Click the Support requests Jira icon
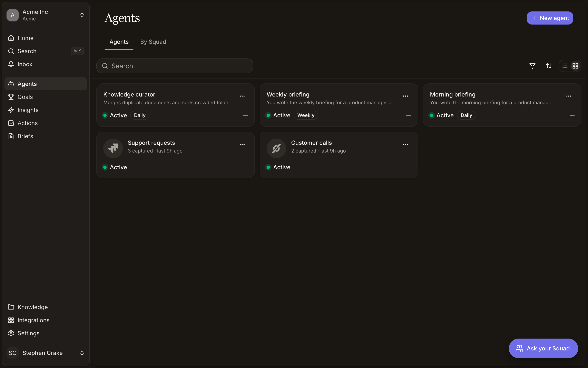This screenshot has height=368, width=588. click(x=113, y=148)
